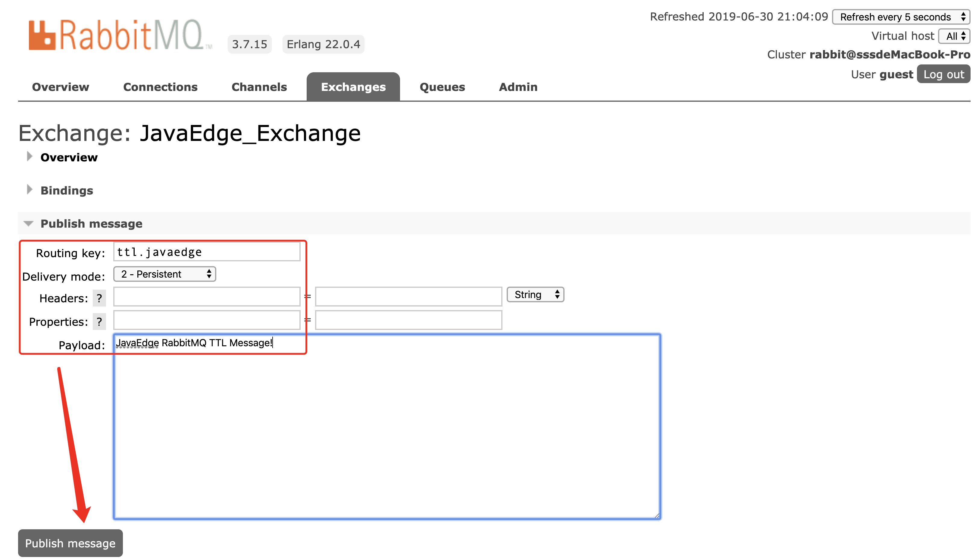Go to the Admin tab
This screenshot has width=976, height=560.
tap(518, 87)
